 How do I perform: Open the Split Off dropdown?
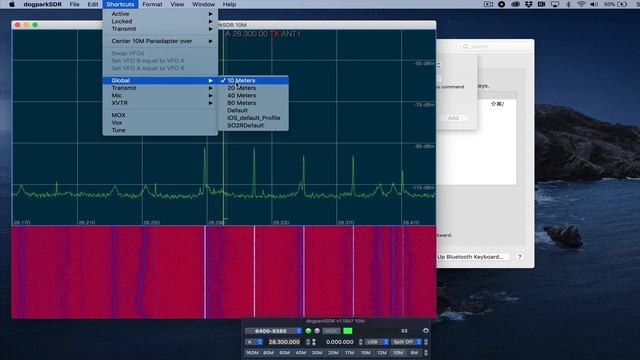[406, 342]
